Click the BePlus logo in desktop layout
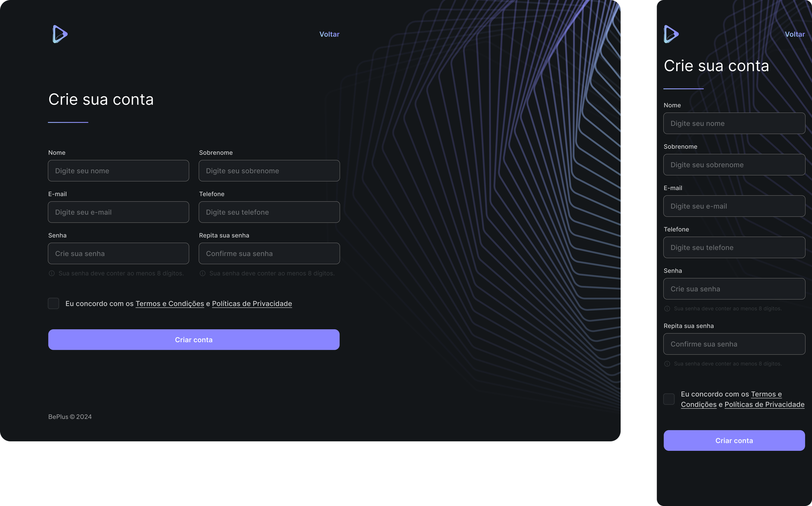The image size is (812, 506). 60,34
